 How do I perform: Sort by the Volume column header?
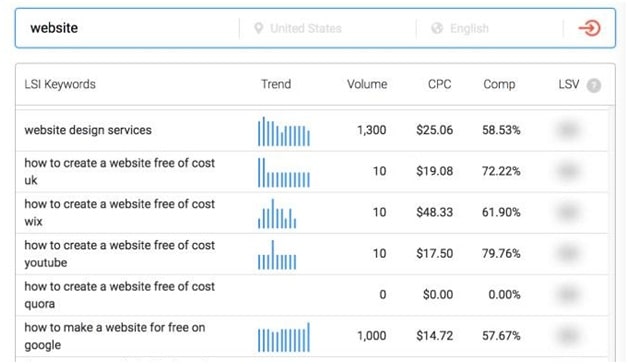(x=367, y=84)
